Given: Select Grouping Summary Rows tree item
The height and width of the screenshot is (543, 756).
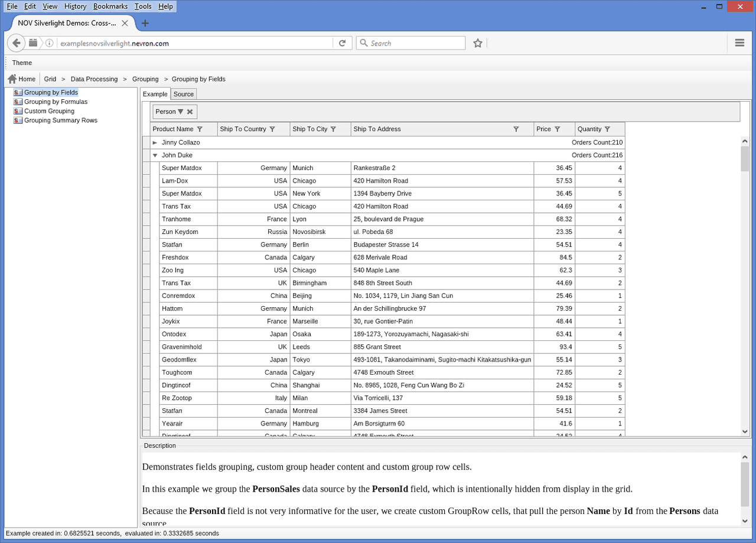Looking at the screenshot, I should click(x=61, y=120).
